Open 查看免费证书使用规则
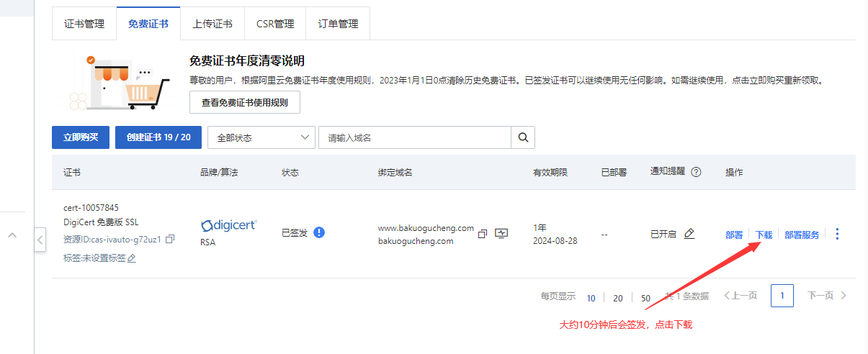 pyautogui.click(x=245, y=103)
